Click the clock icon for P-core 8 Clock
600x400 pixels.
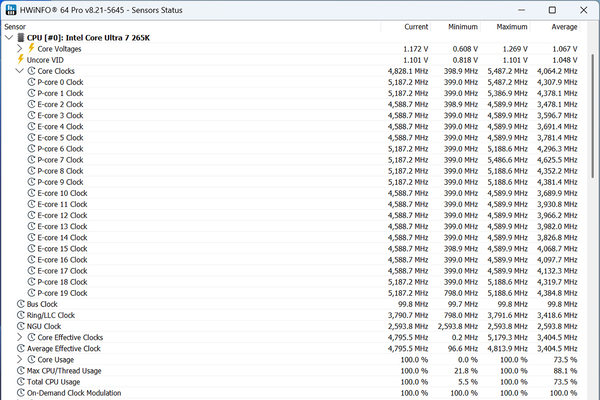coord(31,171)
